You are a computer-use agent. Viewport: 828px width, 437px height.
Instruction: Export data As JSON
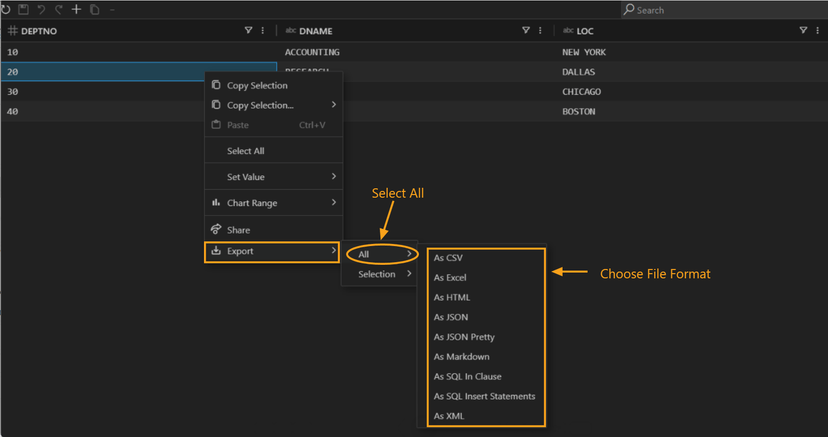click(485, 317)
